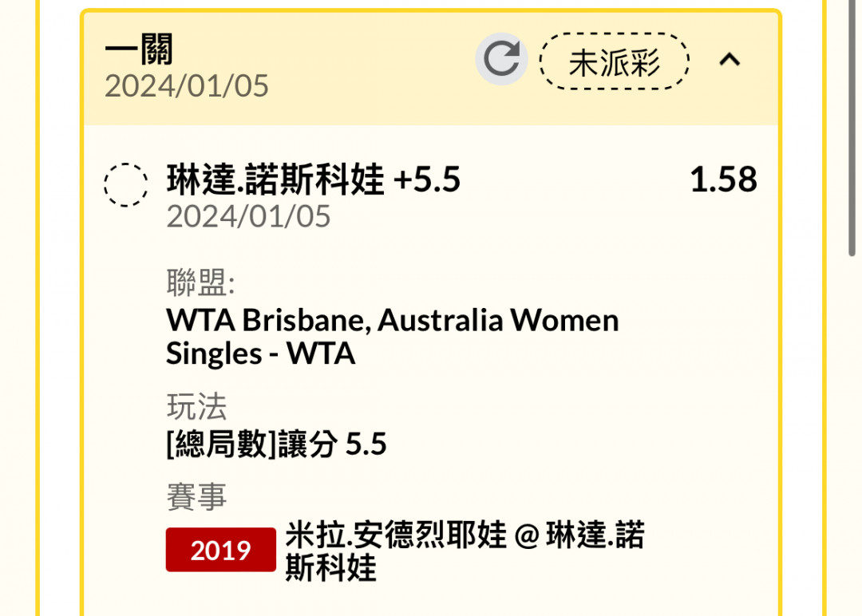This screenshot has height=616, width=862.
Task: Tap the yellow header bar of the bet card
Action: pyautogui.click(x=430, y=69)
